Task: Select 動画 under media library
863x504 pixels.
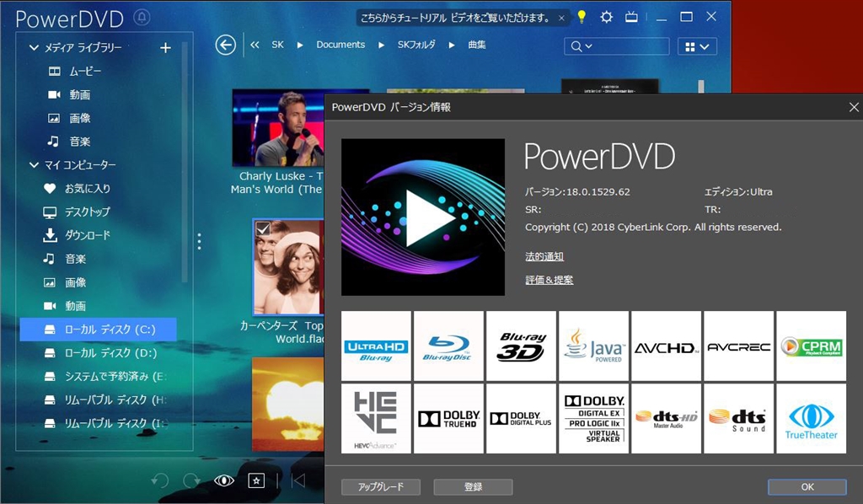Action: click(79, 94)
